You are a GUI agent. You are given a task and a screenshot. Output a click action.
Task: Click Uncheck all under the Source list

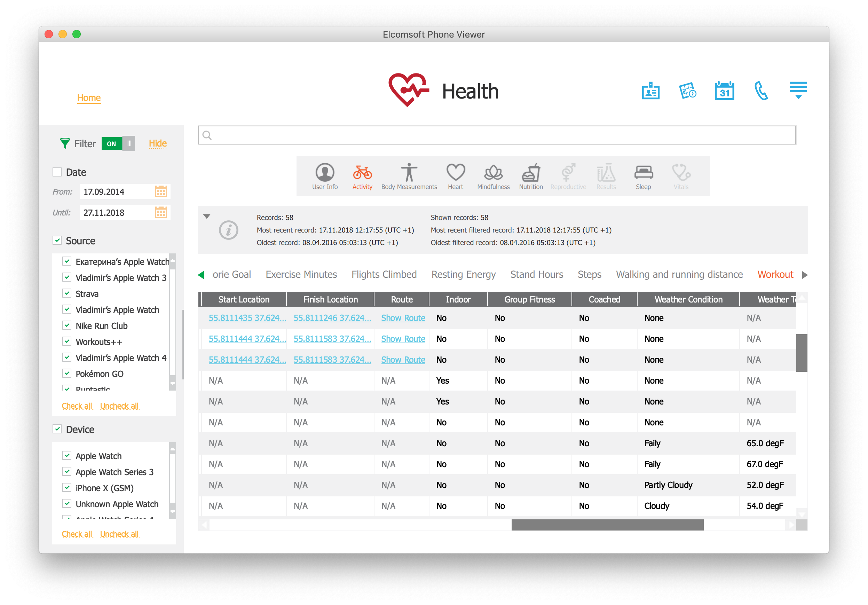(119, 406)
